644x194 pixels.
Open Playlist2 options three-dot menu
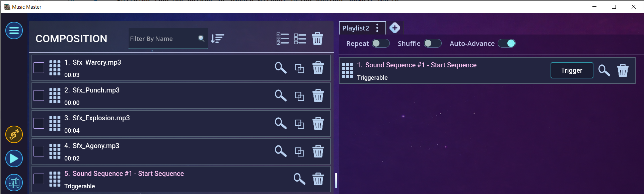(377, 28)
